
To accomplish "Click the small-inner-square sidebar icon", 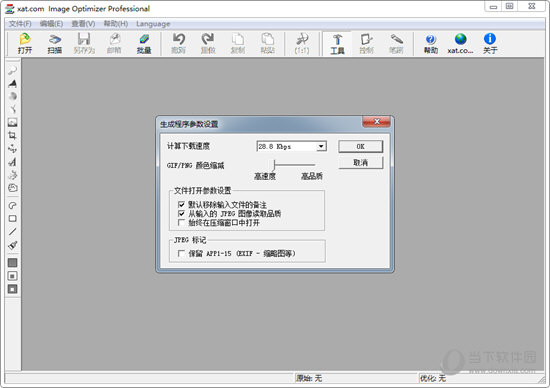I will point(12,276).
